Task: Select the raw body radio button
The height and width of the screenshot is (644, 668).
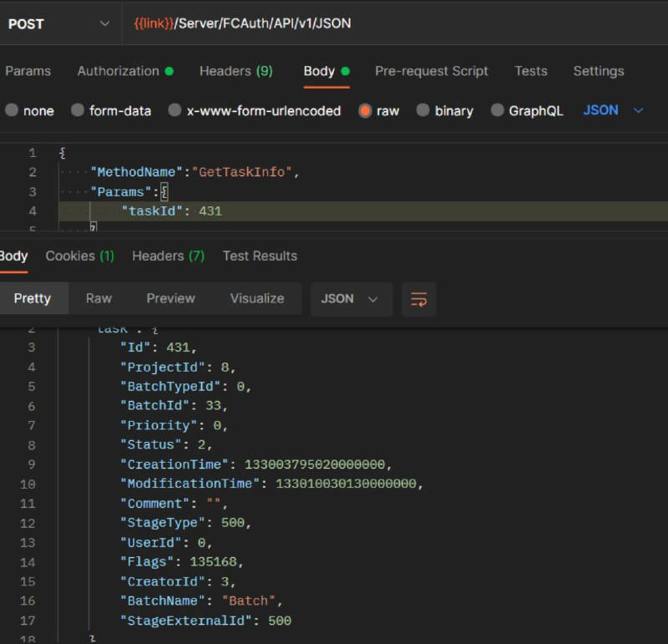Action: coord(365,110)
